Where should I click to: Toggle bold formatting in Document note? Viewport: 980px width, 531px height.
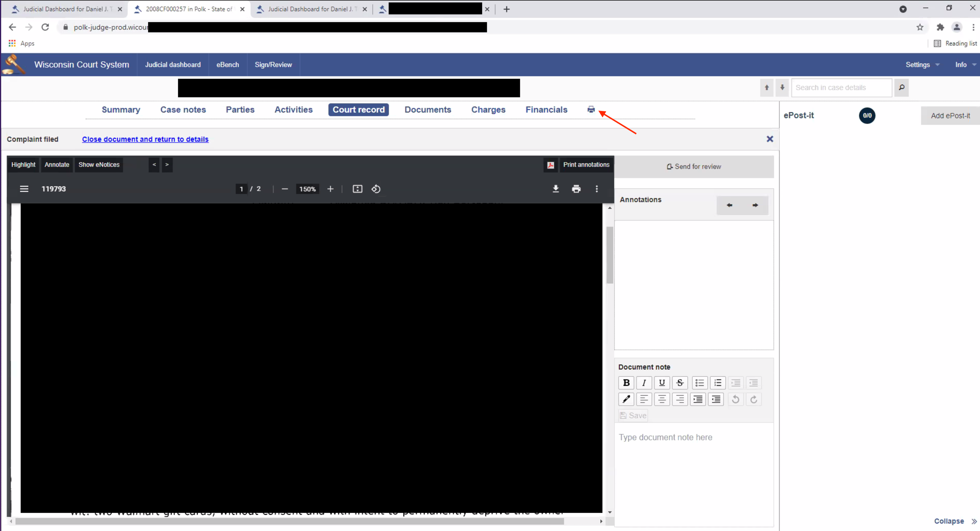626,383
